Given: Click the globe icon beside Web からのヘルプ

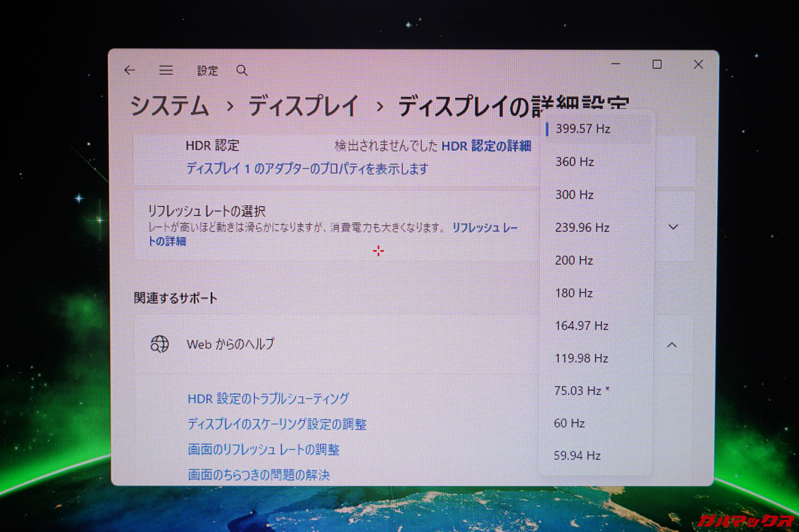Looking at the screenshot, I should [160, 344].
